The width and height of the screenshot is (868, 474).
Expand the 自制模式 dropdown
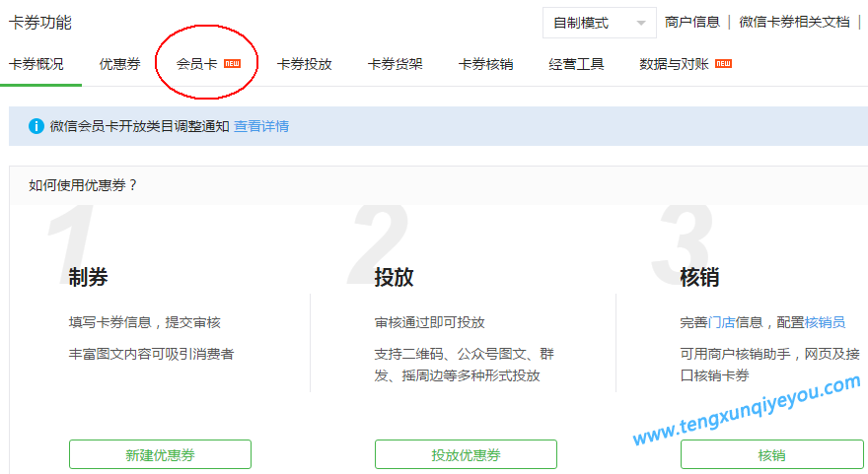(600, 23)
